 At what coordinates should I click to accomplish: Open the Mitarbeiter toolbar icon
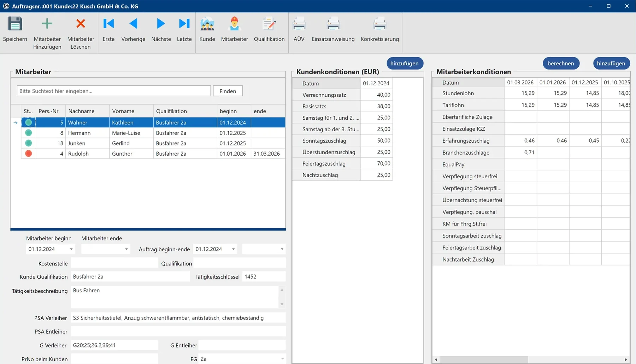click(x=234, y=30)
